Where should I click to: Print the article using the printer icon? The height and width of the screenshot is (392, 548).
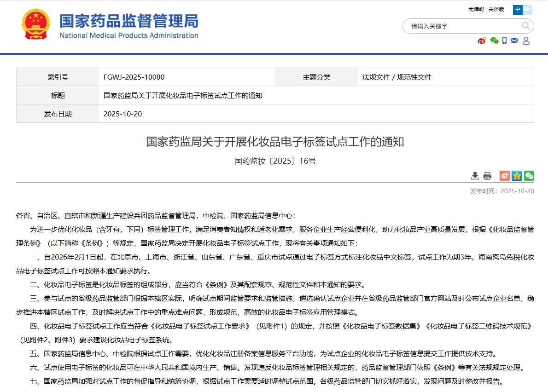coord(487,176)
